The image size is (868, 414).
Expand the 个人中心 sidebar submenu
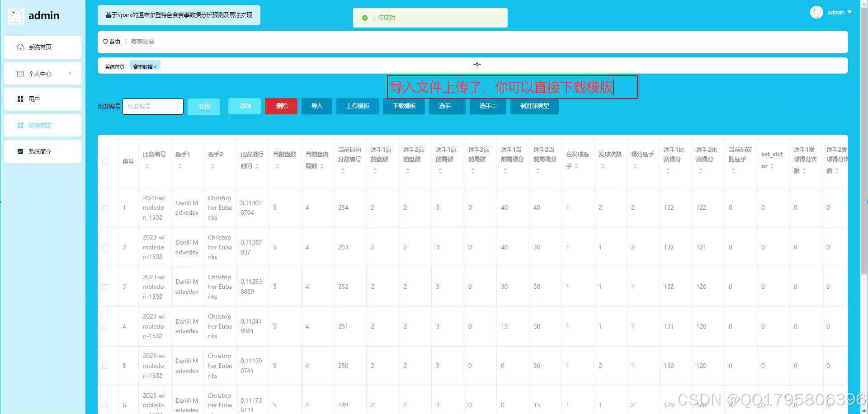(71, 73)
